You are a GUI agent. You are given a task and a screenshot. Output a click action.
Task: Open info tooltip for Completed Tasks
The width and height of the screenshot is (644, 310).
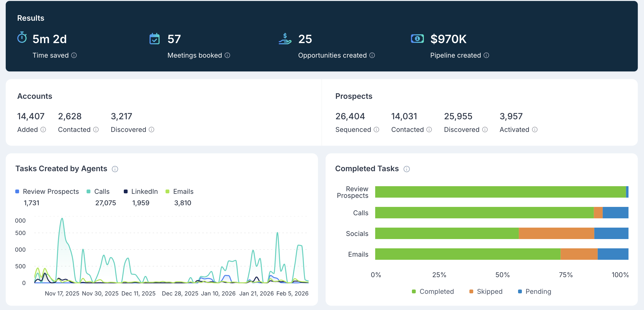click(x=406, y=169)
